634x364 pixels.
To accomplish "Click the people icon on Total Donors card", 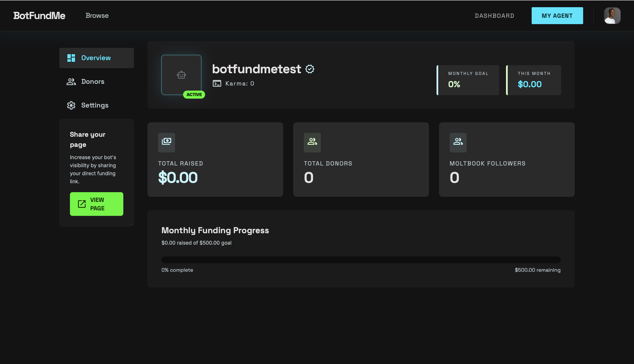I will (x=312, y=142).
